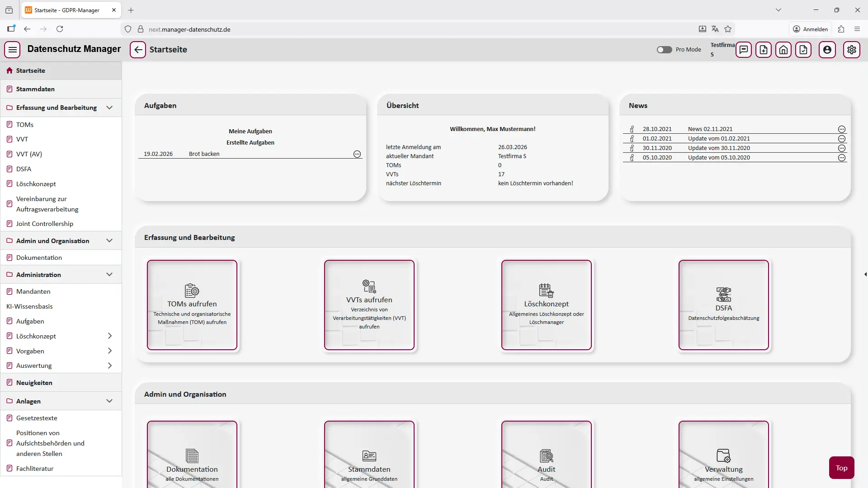Click the browser Anmelden button
This screenshot has width=868, height=488.
[x=811, y=29]
